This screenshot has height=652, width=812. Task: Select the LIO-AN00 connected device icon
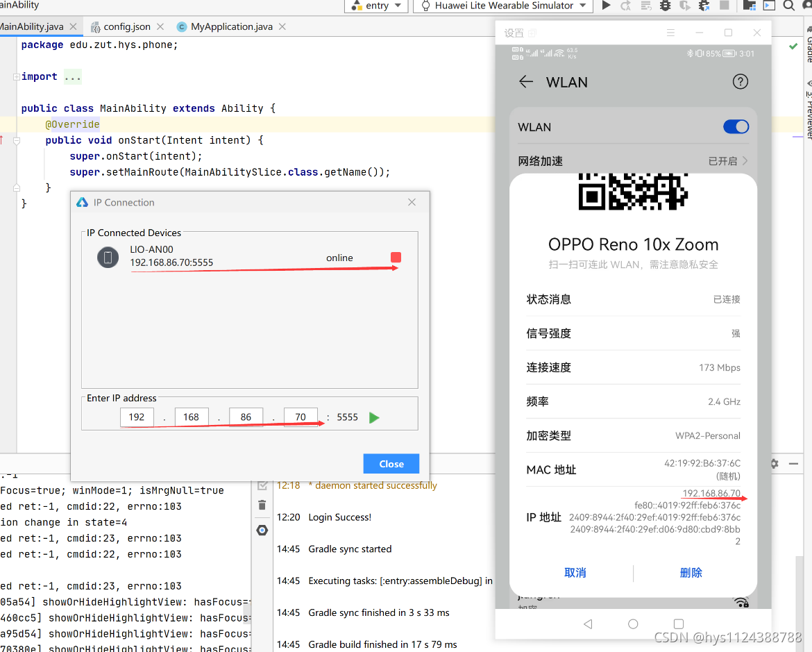tap(108, 257)
